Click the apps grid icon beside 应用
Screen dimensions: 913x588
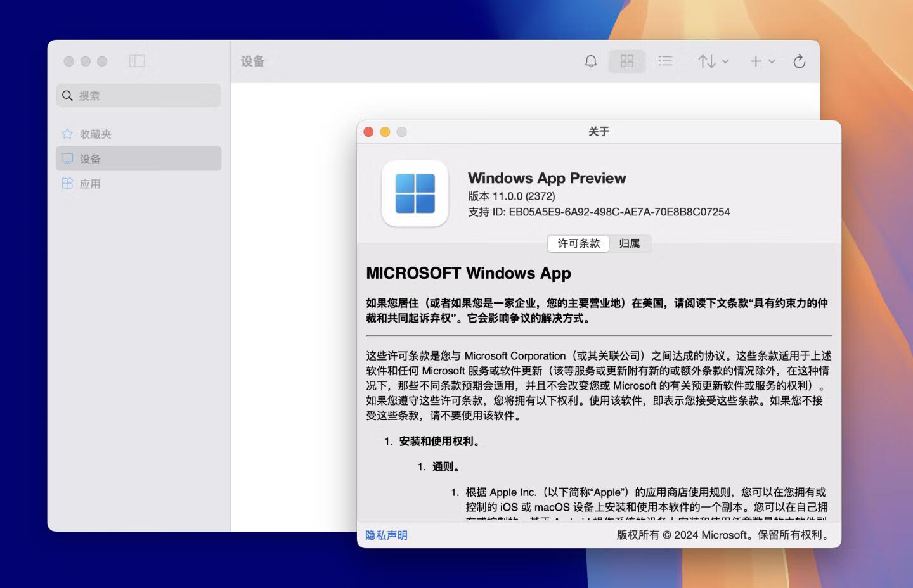coord(67,183)
